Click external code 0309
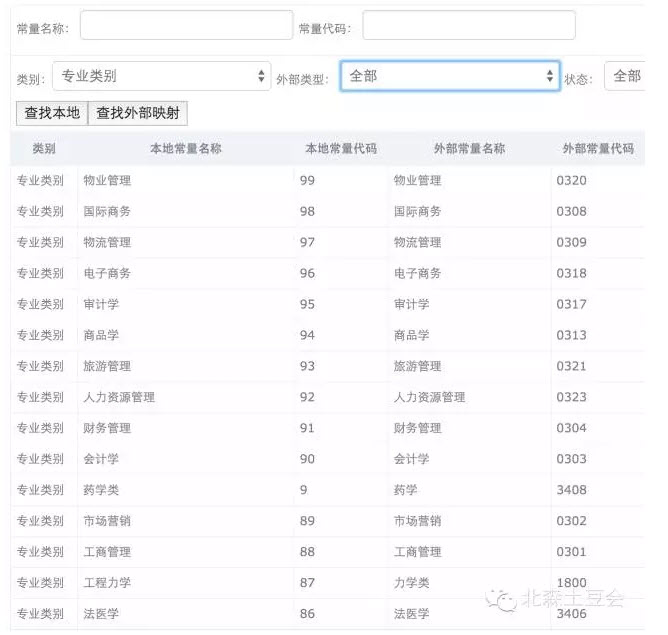The height and width of the screenshot is (635, 668). [x=571, y=242]
